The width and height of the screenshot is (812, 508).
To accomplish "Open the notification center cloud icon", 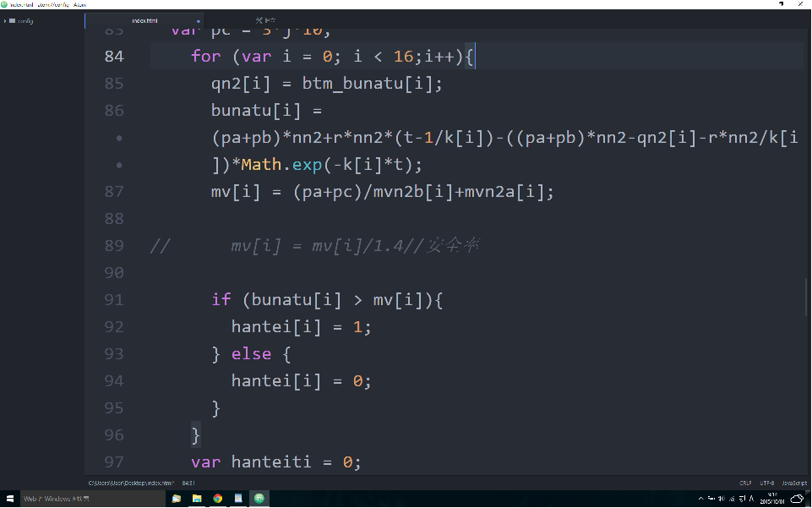I will (798, 499).
